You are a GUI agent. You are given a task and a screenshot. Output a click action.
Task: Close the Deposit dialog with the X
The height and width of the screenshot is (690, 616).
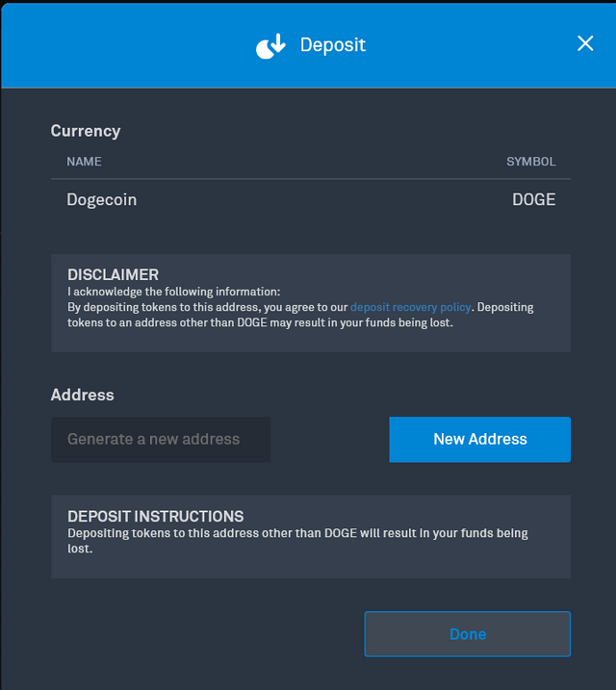(585, 43)
